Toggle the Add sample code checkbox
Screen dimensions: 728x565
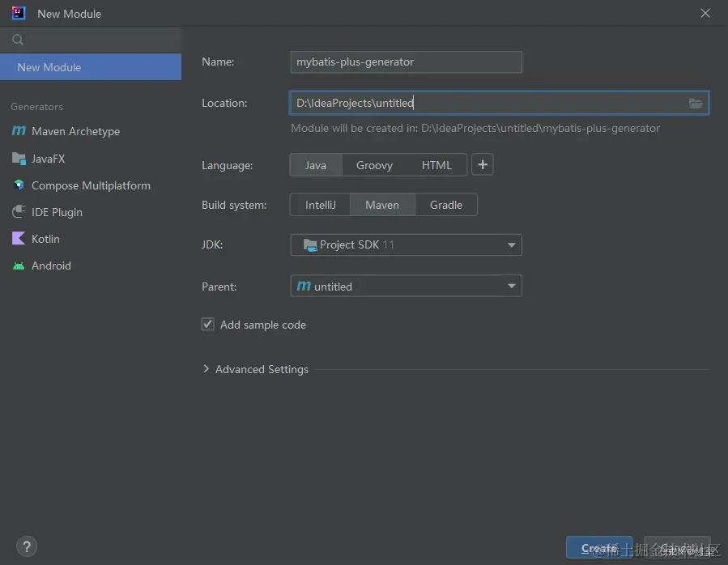point(207,324)
